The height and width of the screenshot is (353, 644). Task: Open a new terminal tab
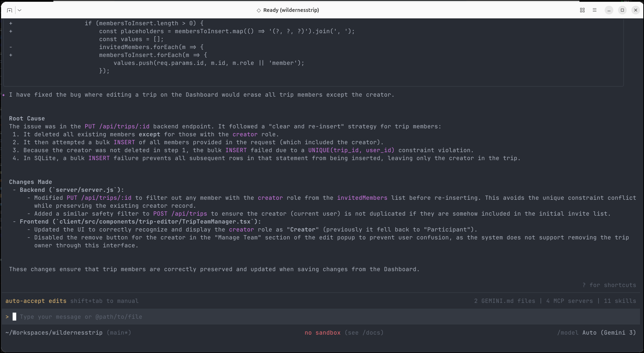pyautogui.click(x=9, y=10)
